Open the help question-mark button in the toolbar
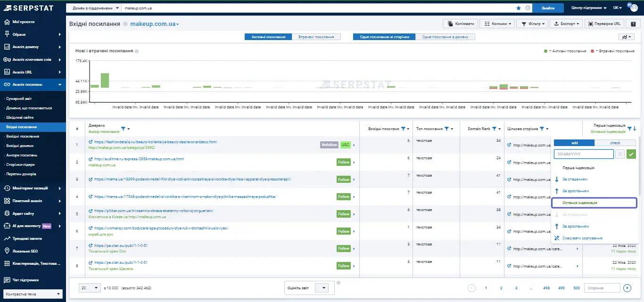This screenshot has width=644, height=302. coord(633,24)
